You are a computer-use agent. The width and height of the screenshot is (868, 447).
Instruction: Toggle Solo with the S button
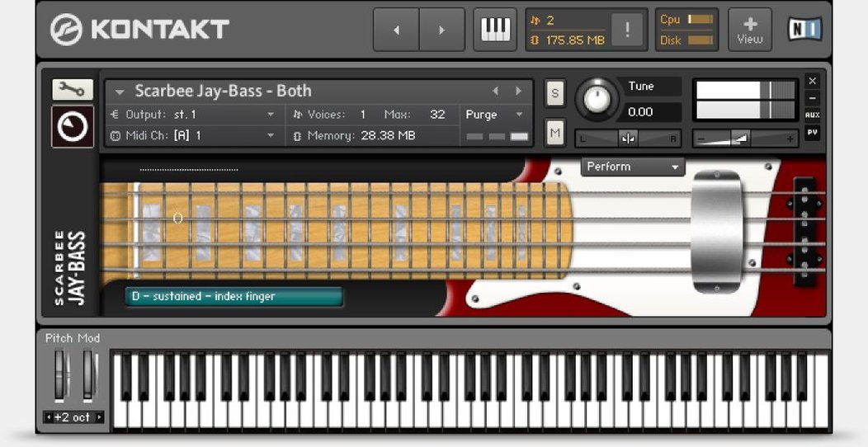pyautogui.click(x=554, y=94)
